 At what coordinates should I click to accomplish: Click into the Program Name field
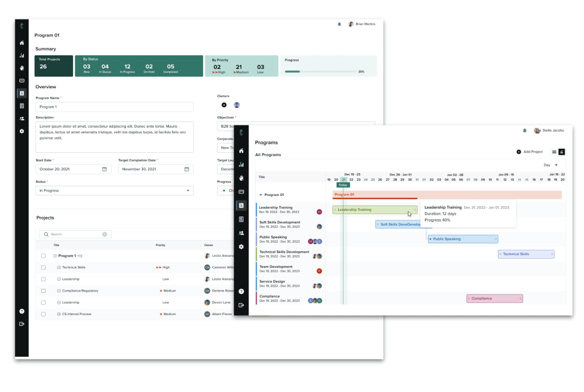pos(114,107)
